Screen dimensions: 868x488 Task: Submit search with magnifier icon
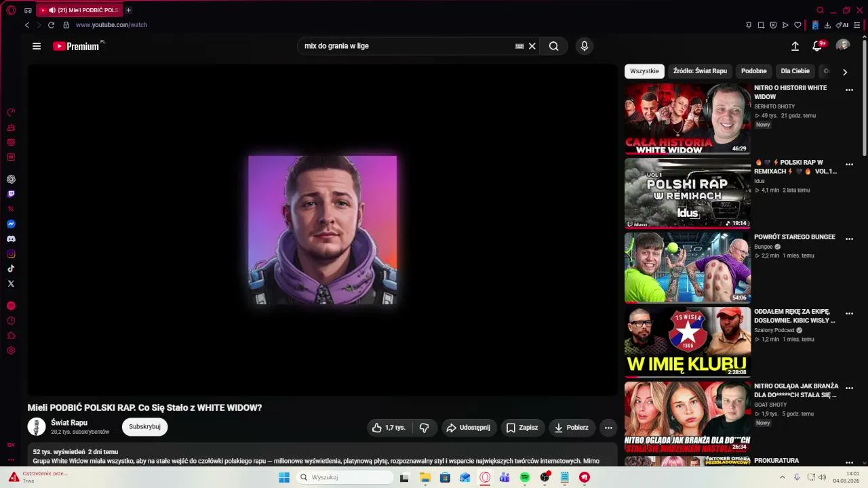pos(554,46)
